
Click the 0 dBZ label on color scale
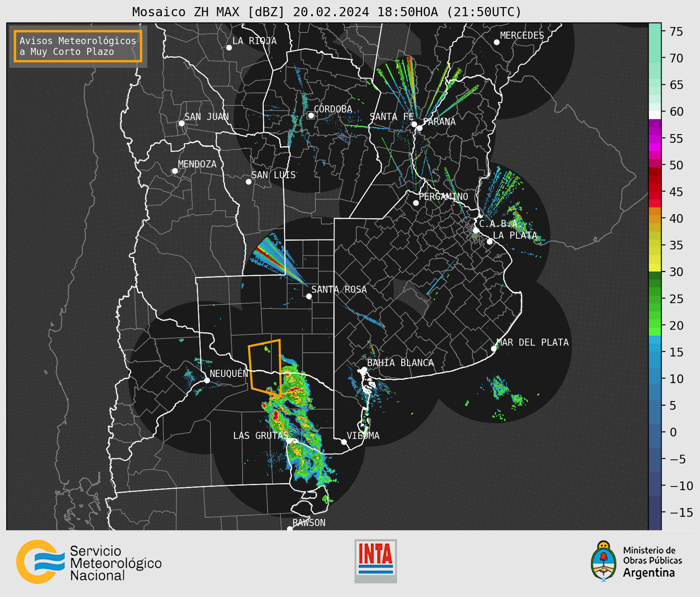pos(673,432)
